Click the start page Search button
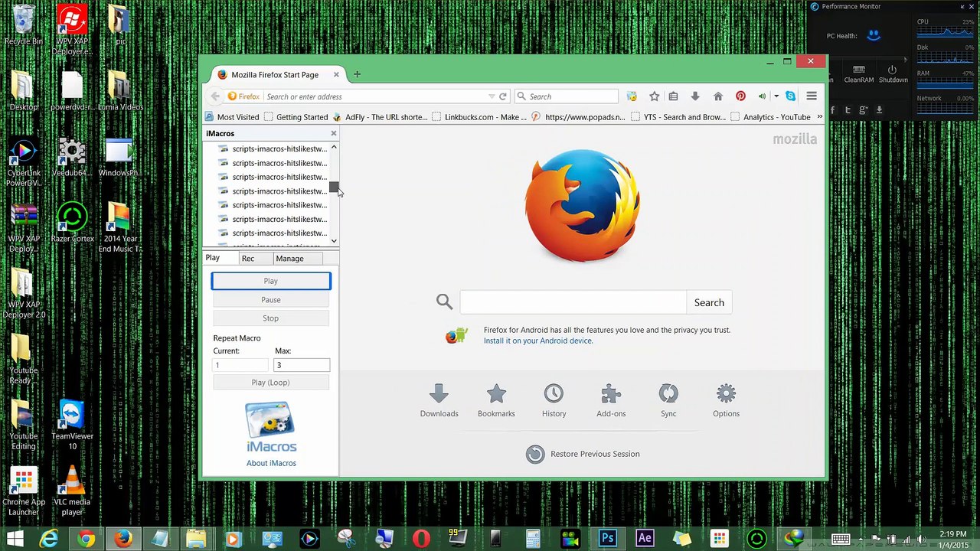This screenshot has height=551, width=980. pyautogui.click(x=709, y=302)
